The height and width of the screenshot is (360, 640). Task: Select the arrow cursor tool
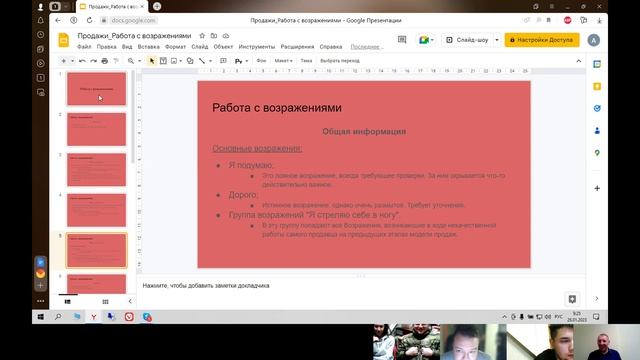coord(152,61)
